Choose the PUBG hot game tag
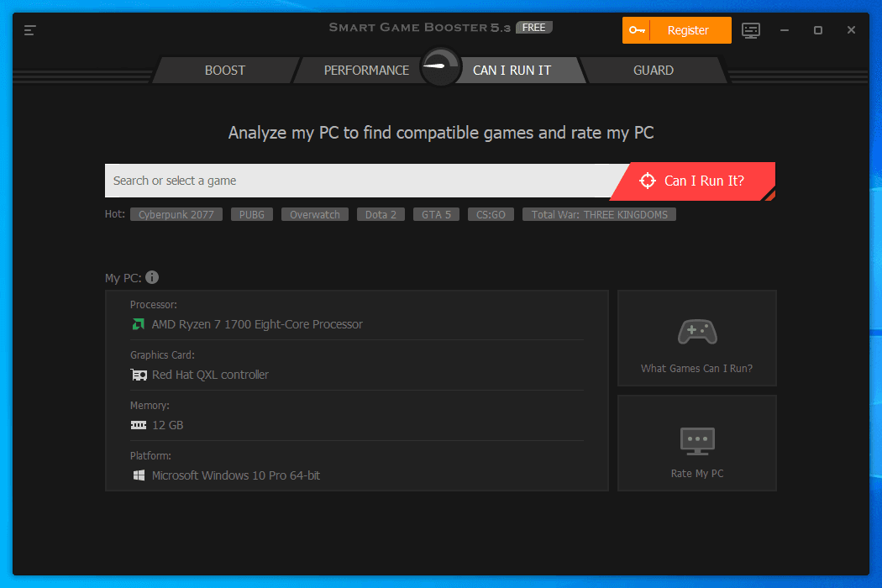The image size is (882, 588). pos(251,214)
